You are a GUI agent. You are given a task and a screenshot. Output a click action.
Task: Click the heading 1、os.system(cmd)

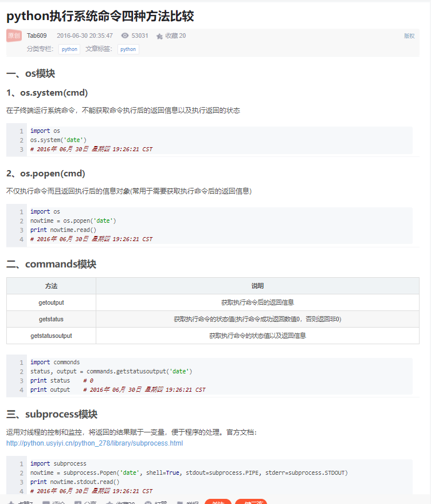click(47, 93)
